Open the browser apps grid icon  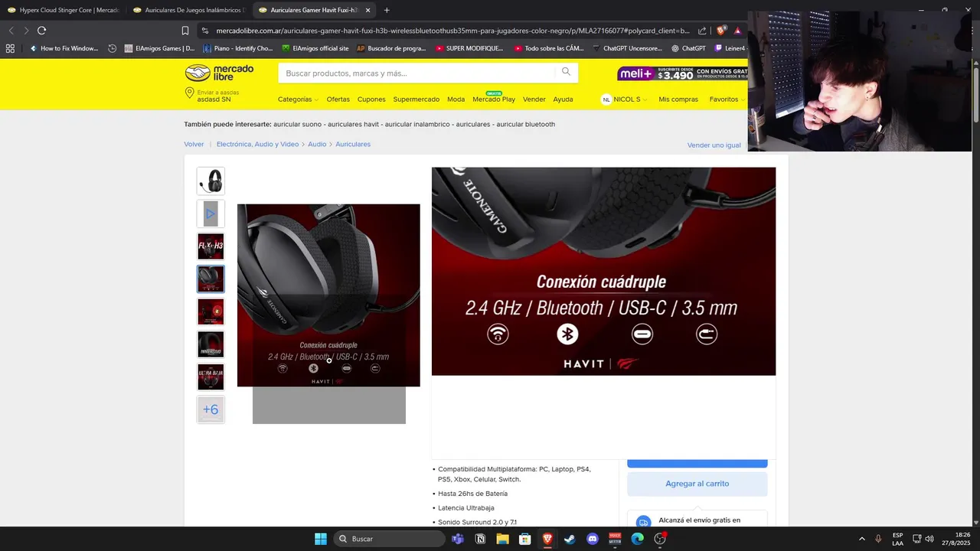click(x=10, y=48)
